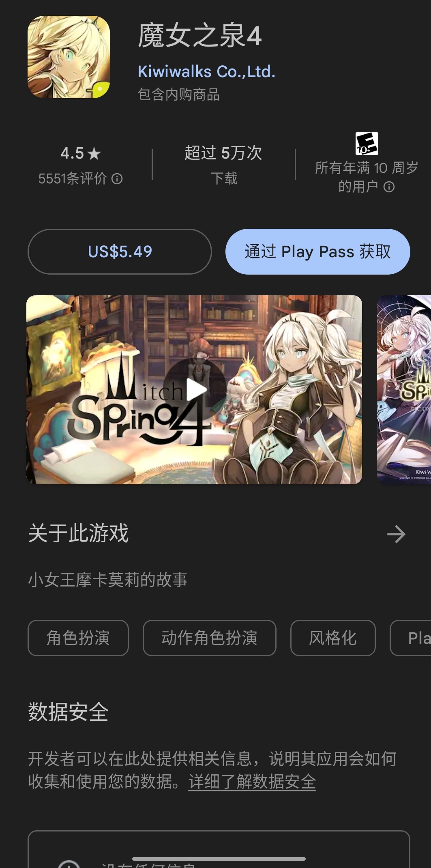Open Kiwiwalks Co.,Ltd. developer page

206,72
